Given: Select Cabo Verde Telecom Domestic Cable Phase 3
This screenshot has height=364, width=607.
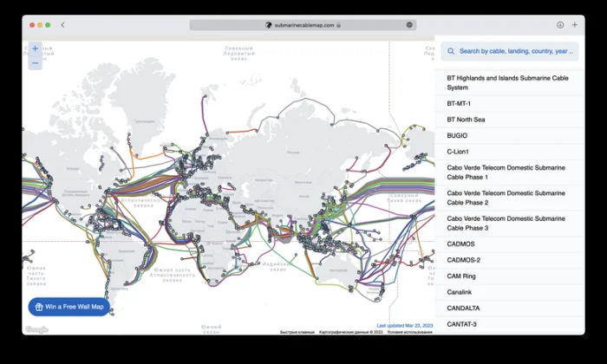Looking at the screenshot, I should [510, 224].
